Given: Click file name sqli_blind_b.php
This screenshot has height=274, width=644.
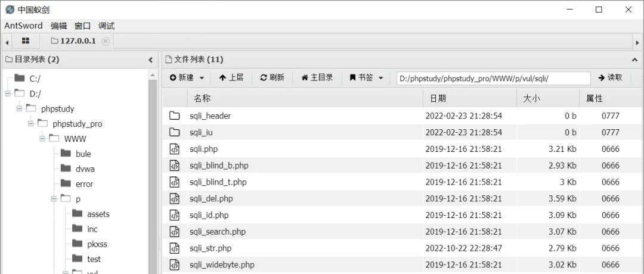Looking at the screenshot, I should tap(219, 166).
